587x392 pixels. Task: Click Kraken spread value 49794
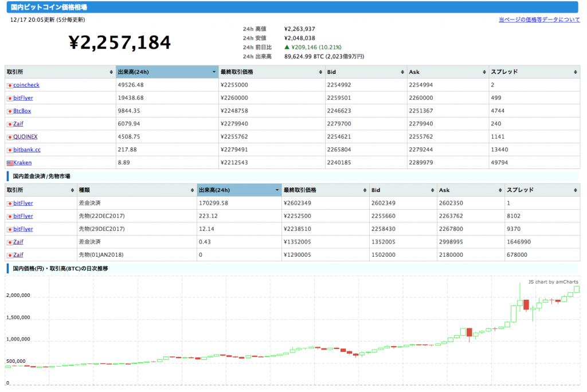(499, 163)
